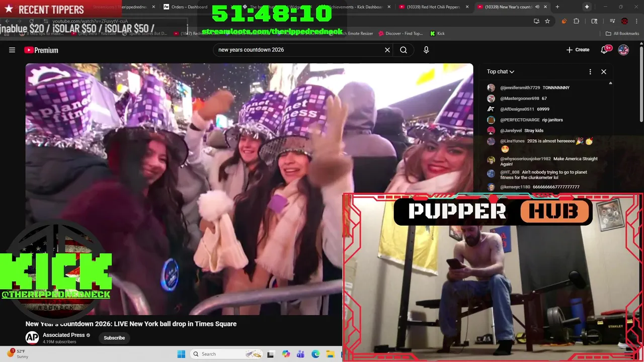Close the Achievements - Kick Dashboard tab
Screen dimensions: 644x362
[389, 7]
